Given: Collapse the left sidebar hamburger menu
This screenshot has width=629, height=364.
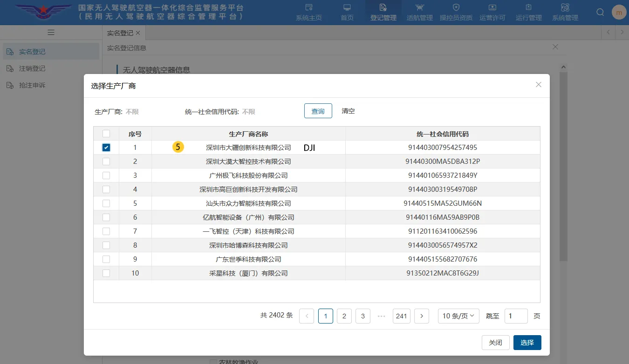Looking at the screenshot, I should click(51, 32).
